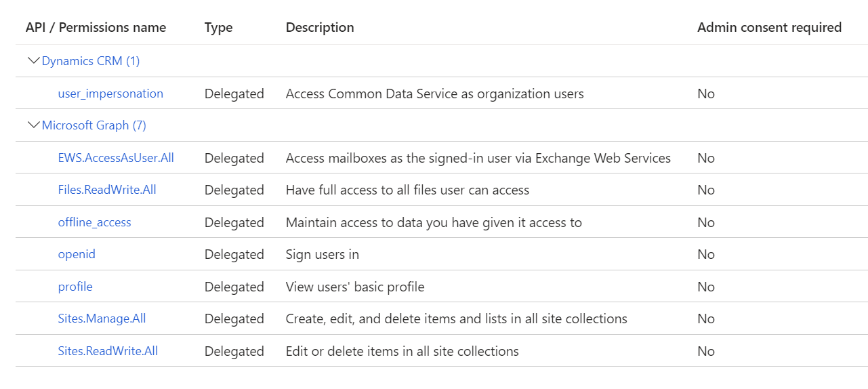This screenshot has height=389, width=868.
Task: Select the profile permission link
Action: point(75,287)
